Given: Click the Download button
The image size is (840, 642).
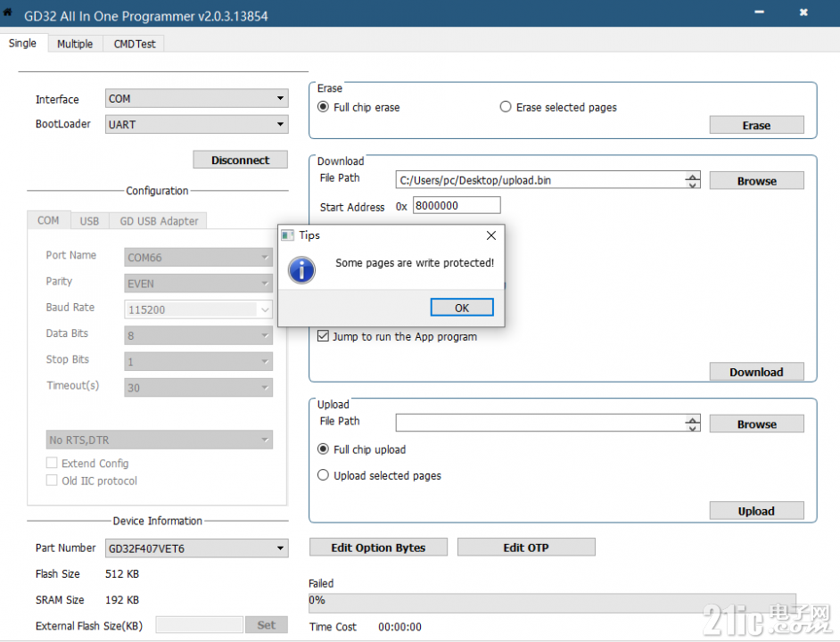Looking at the screenshot, I should 756,371.
